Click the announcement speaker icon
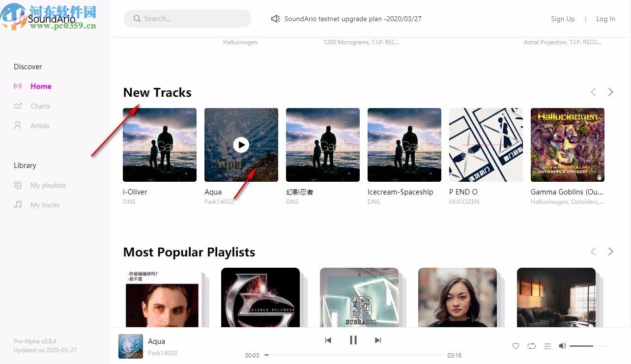 point(276,19)
